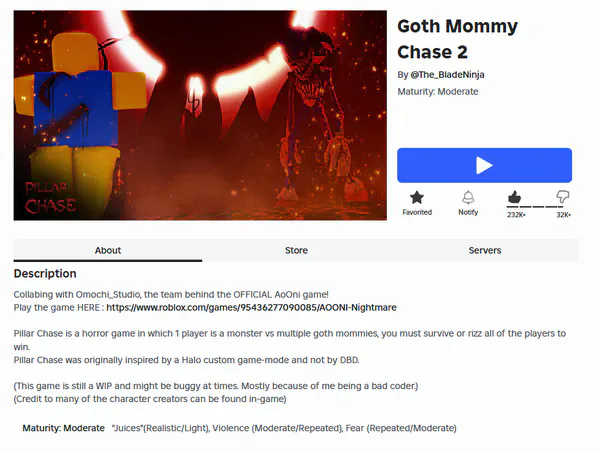This screenshot has height=452, width=600.
Task: Select the About tab
Action: [108, 250]
